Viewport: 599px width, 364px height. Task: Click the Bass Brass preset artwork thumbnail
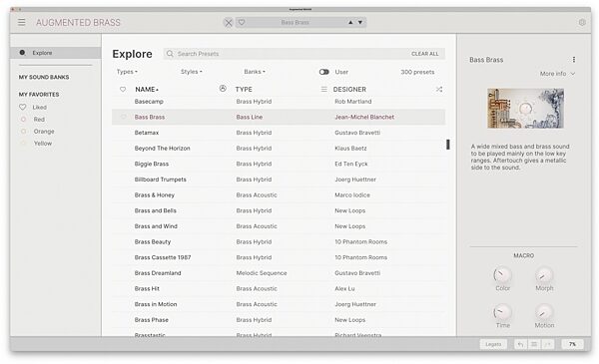click(x=525, y=109)
